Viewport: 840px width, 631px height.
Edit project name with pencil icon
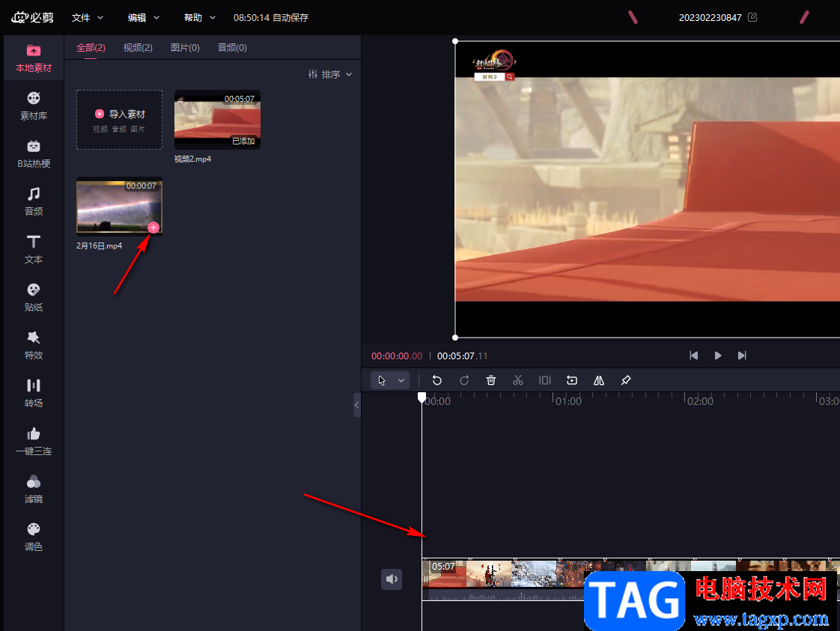[x=752, y=17]
